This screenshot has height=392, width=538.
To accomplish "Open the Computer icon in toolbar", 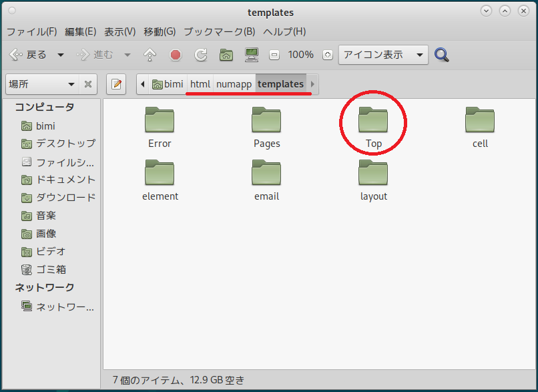I will [x=252, y=55].
